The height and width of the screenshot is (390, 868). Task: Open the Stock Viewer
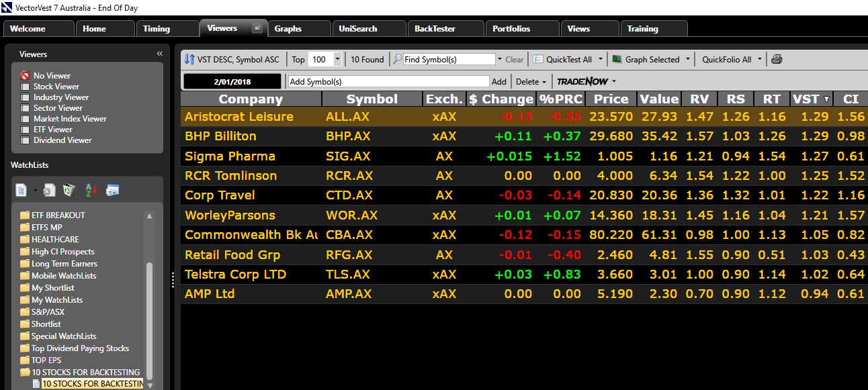[x=56, y=87]
